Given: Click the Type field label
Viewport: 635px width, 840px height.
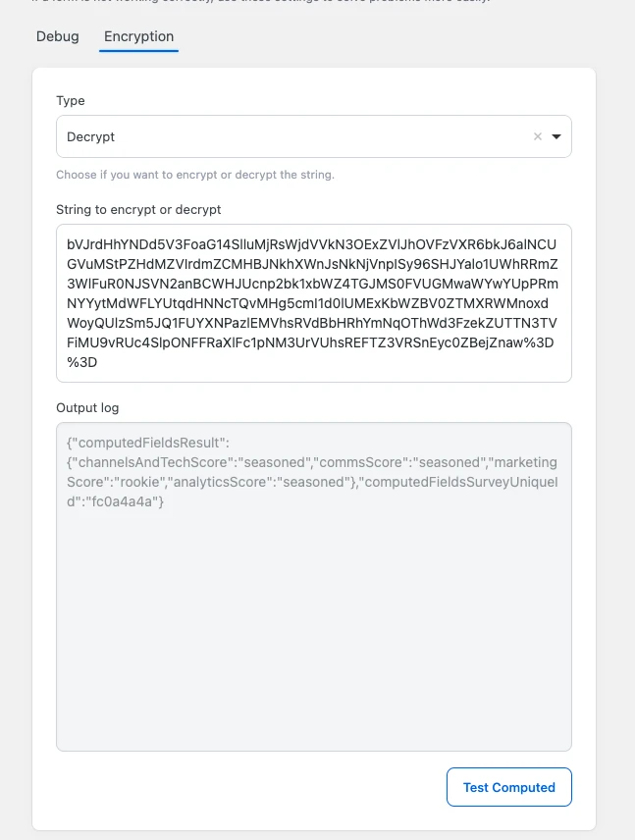Looking at the screenshot, I should pos(71,100).
